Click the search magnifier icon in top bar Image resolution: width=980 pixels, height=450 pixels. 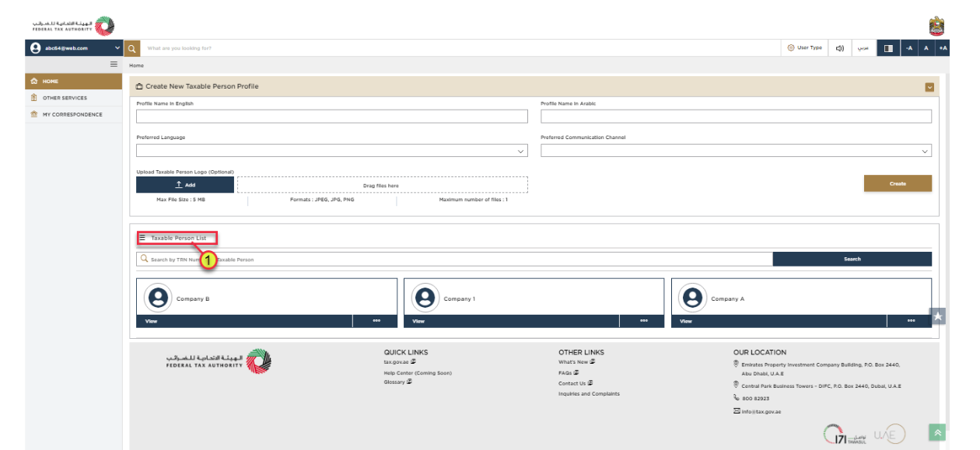(131, 48)
